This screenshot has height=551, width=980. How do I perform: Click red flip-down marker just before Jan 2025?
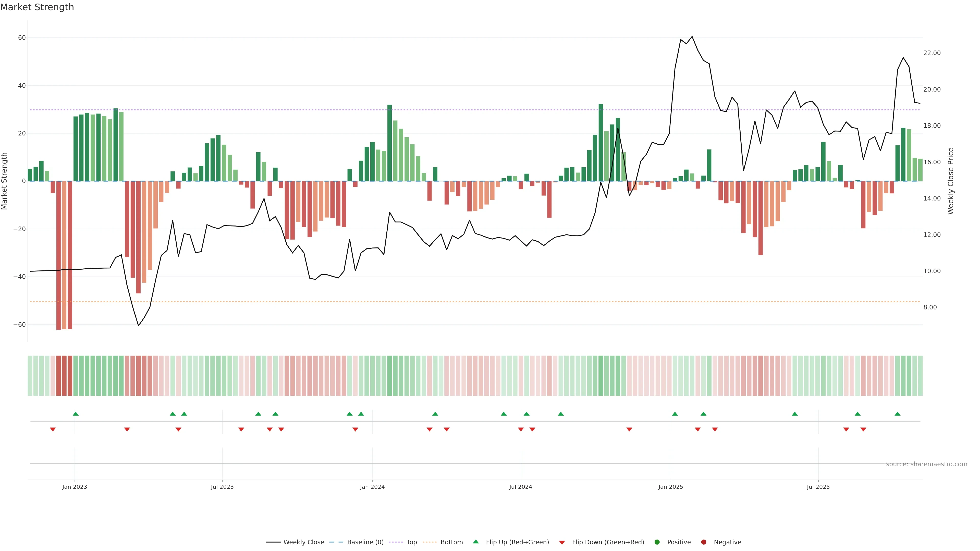click(x=629, y=429)
